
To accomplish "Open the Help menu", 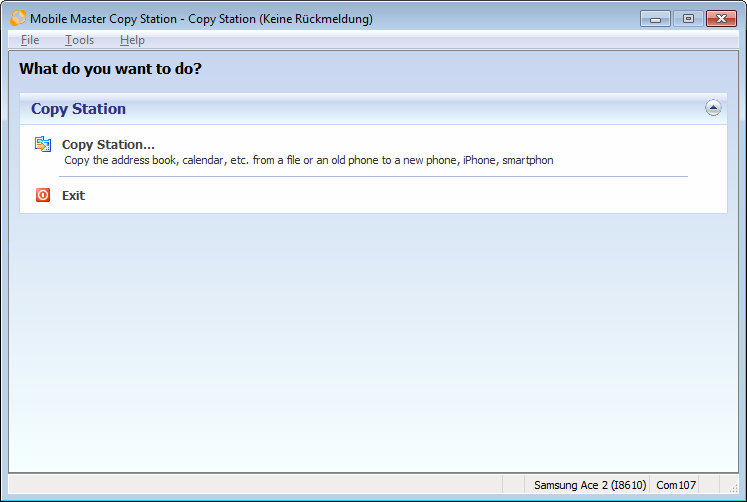I will (132, 40).
